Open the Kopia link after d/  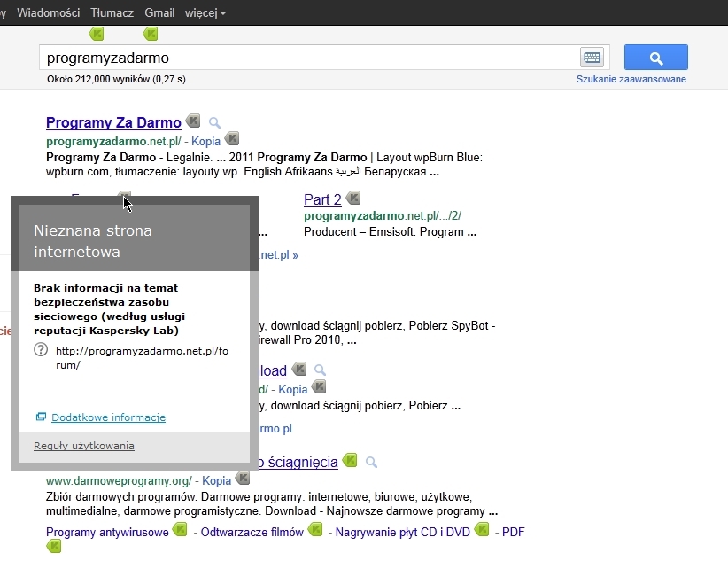tap(293, 389)
